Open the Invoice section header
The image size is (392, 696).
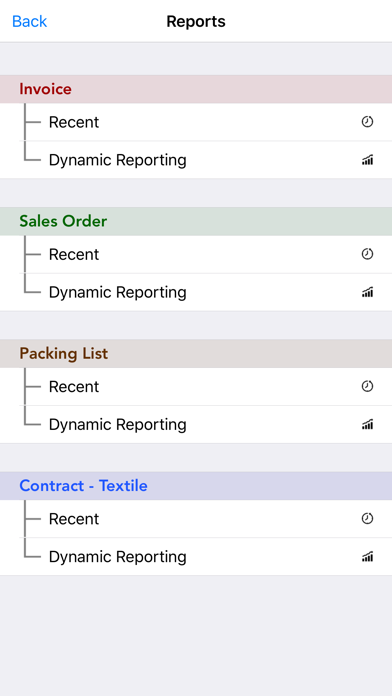point(196,89)
